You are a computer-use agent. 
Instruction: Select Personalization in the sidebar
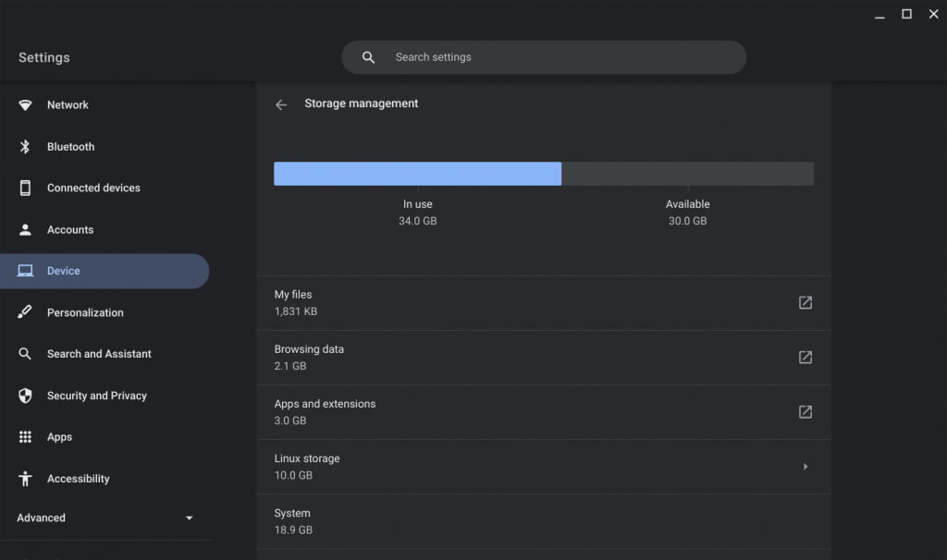[x=85, y=312]
